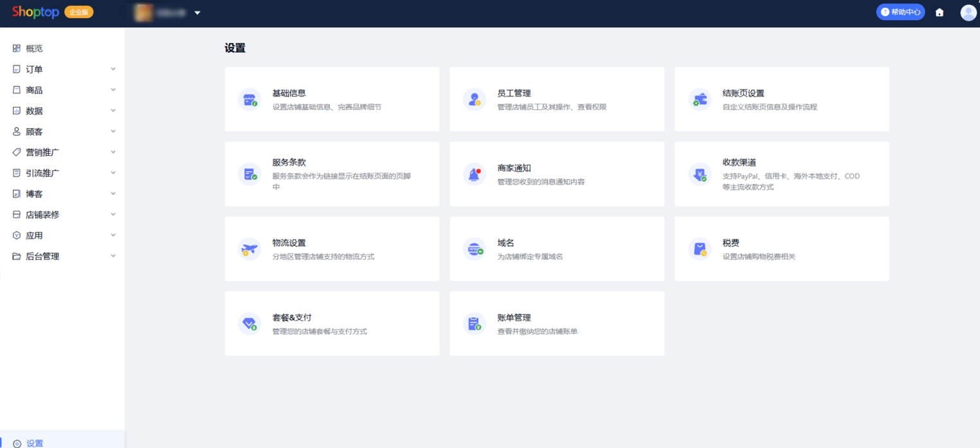980x448 pixels.
Task: Click the 基础信息 store icon
Action: [x=250, y=100]
